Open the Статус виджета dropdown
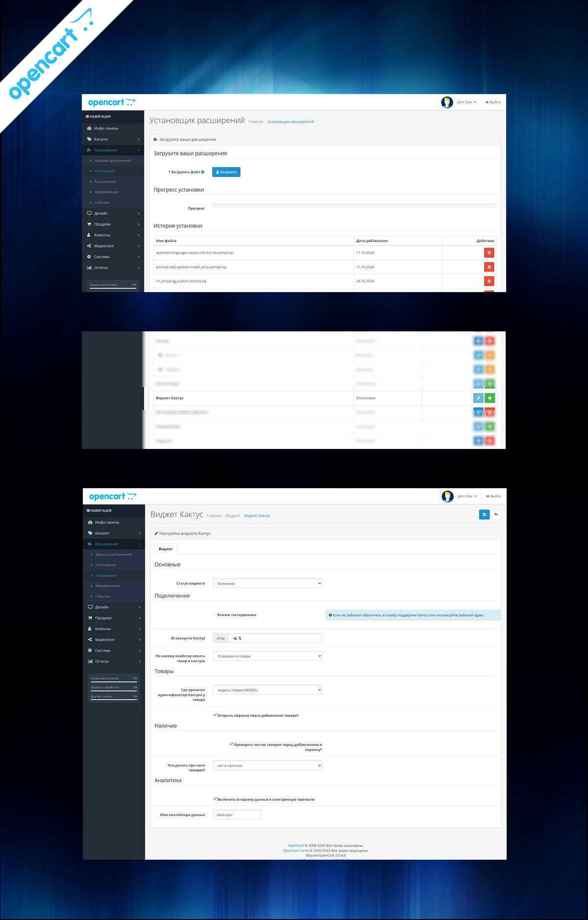 pyautogui.click(x=268, y=583)
